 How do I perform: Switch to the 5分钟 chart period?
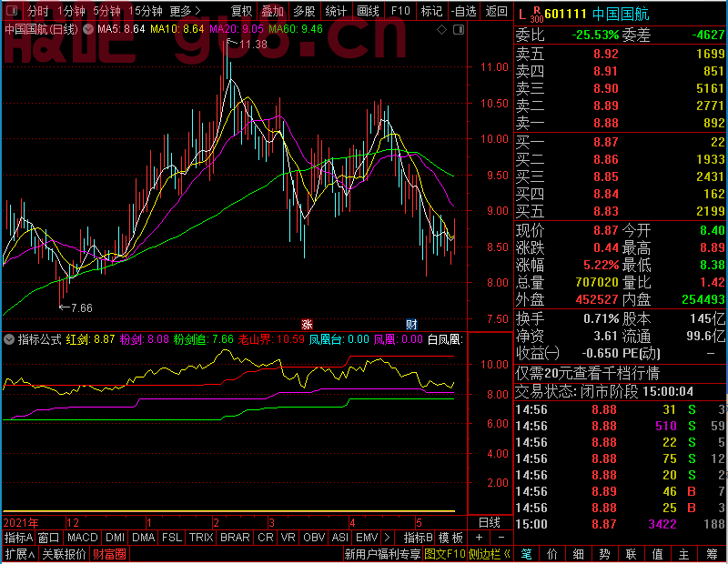106,11
